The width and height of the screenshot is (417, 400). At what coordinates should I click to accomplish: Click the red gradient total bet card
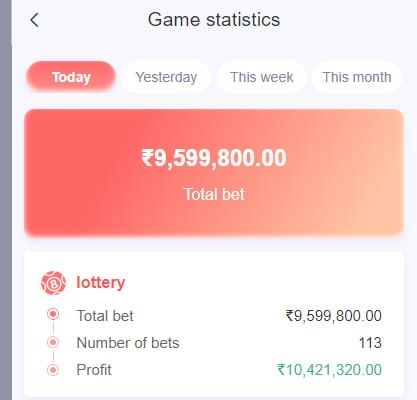pos(214,173)
